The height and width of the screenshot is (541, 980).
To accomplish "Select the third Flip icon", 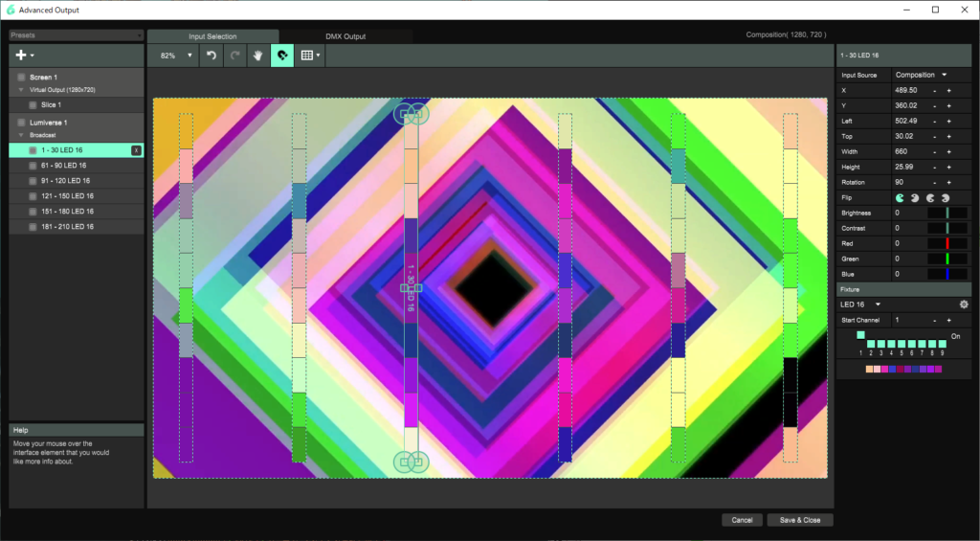I will [x=930, y=197].
